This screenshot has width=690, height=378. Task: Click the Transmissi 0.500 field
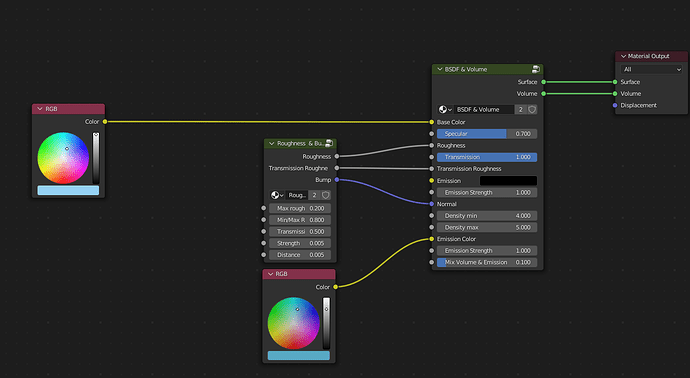point(300,231)
